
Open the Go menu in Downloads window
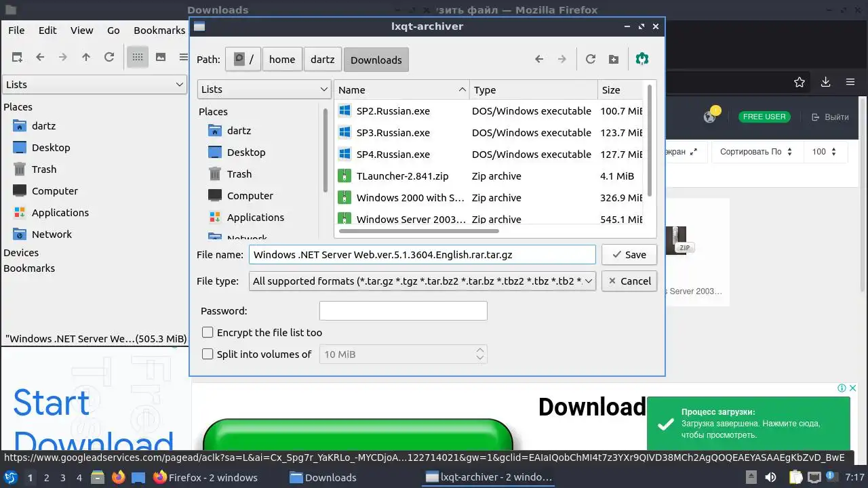click(x=113, y=30)
